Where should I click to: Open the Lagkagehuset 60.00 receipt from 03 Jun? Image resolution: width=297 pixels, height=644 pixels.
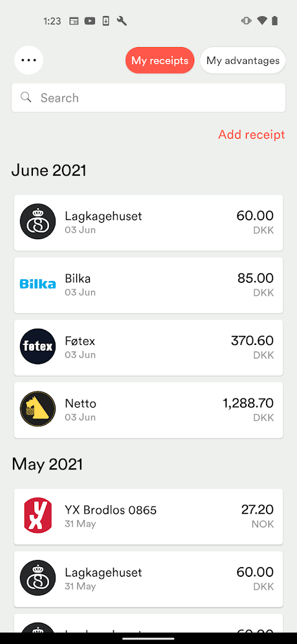(x=148, y=223)
